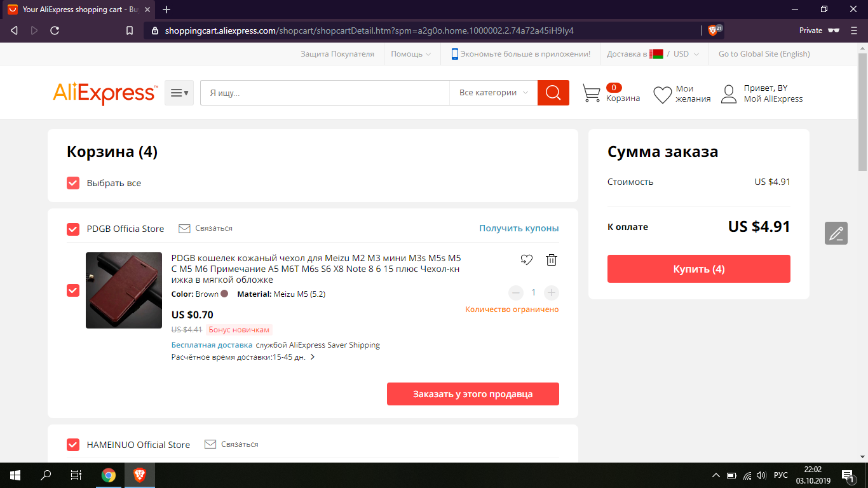Move the PDGB case to wishlist
The image size is (868, 488).
click(x=526, y=259)
